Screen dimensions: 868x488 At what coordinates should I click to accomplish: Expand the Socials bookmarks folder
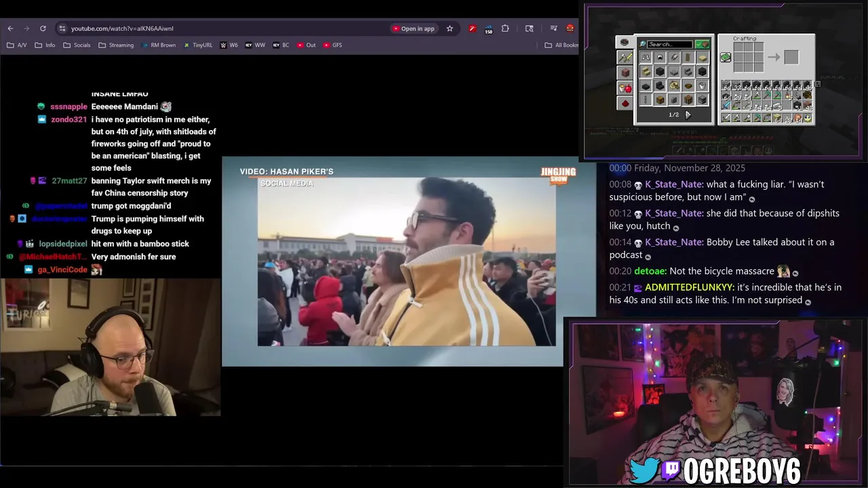pos(77,45)
